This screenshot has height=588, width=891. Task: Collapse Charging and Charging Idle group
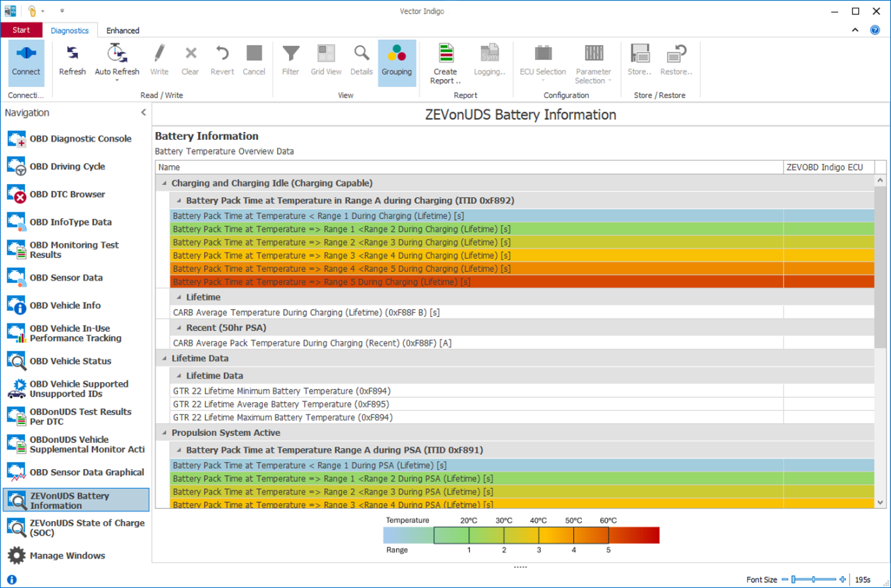click(x=164, y=183)
